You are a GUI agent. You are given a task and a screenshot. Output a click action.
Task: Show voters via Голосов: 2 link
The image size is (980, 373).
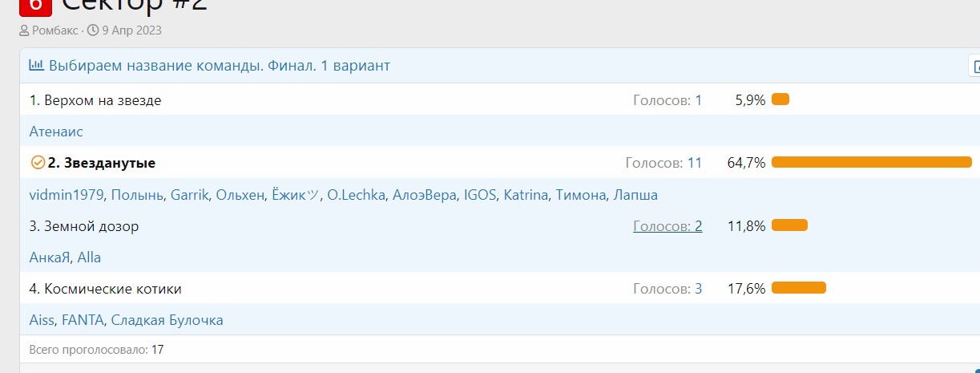(x=667, y=226)
